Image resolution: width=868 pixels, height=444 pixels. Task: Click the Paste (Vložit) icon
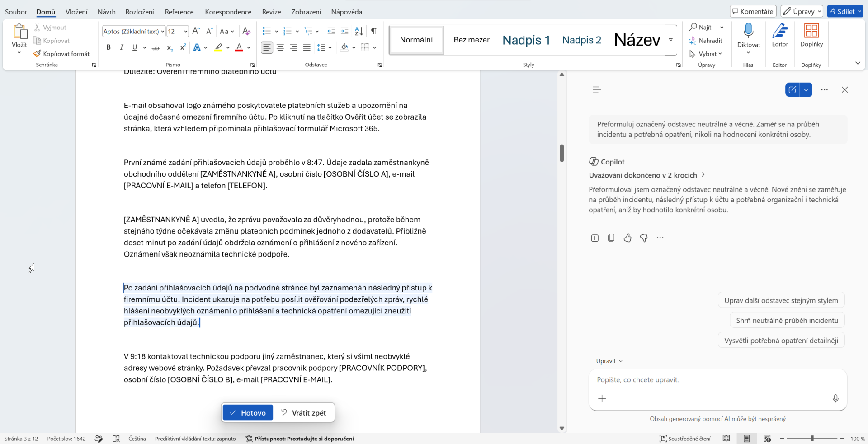click(19, 31)
